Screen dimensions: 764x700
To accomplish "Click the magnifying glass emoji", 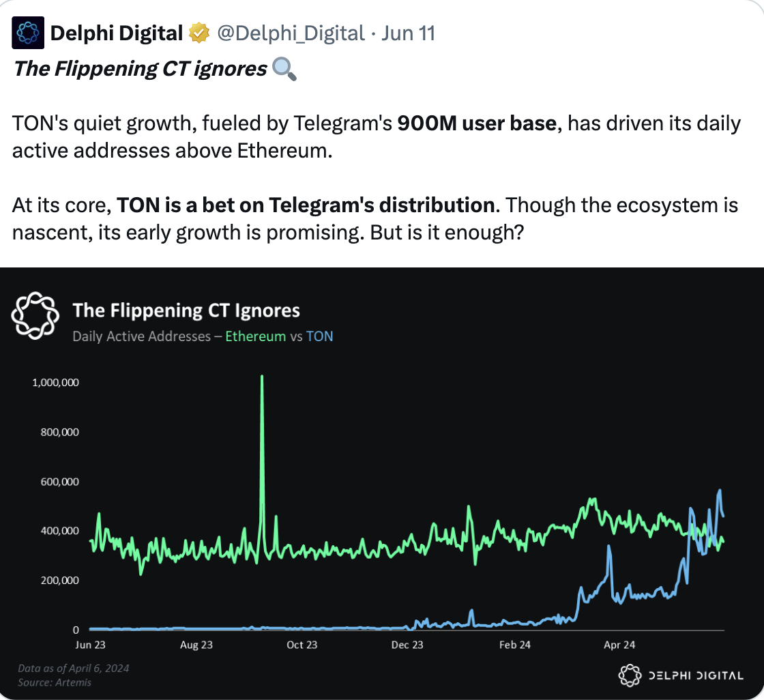I will 284,69.
